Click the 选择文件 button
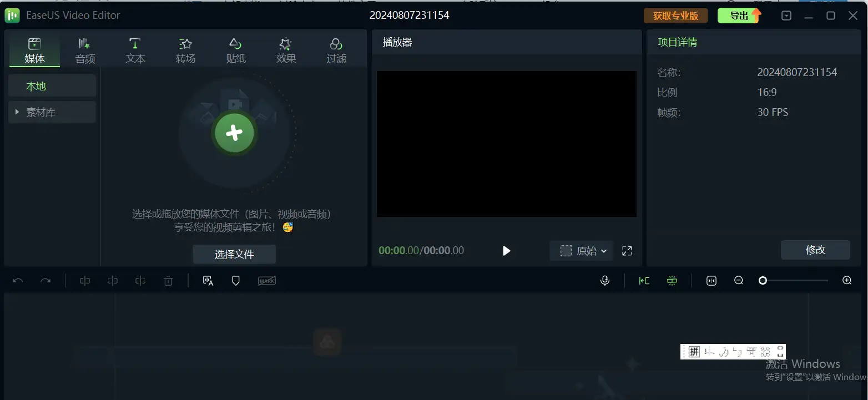868x400 pixels. pyautogui.click(x=234, y=254)
